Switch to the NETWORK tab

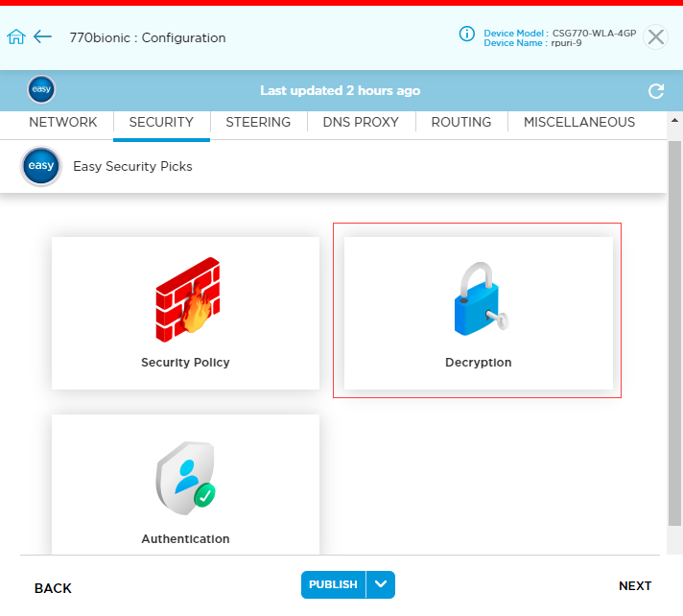click(62, 122)
